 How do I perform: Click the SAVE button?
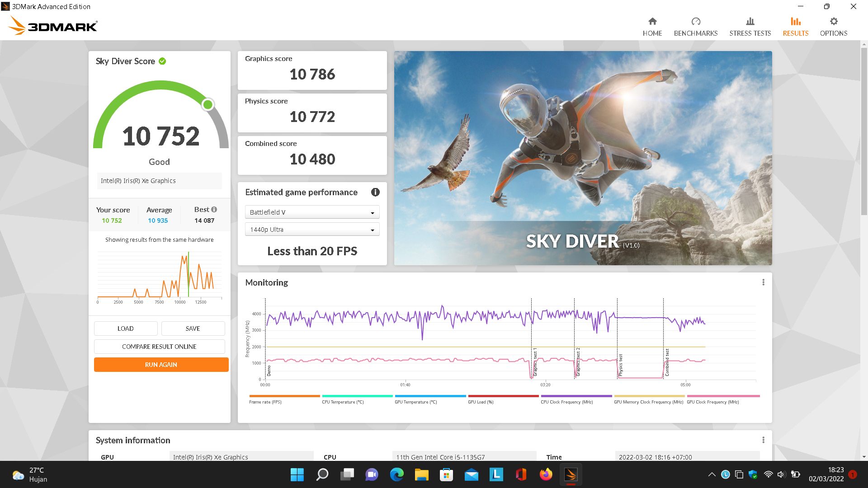193,328
